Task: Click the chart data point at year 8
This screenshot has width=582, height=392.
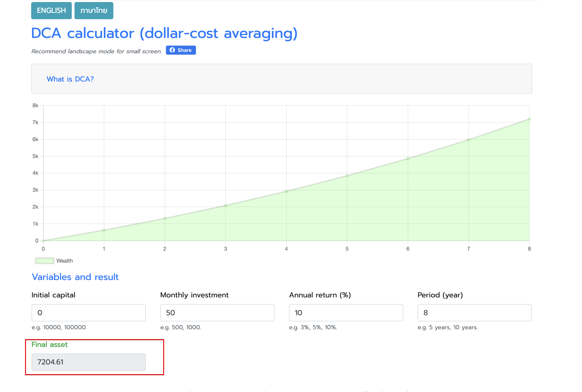Action: point(529,119)
